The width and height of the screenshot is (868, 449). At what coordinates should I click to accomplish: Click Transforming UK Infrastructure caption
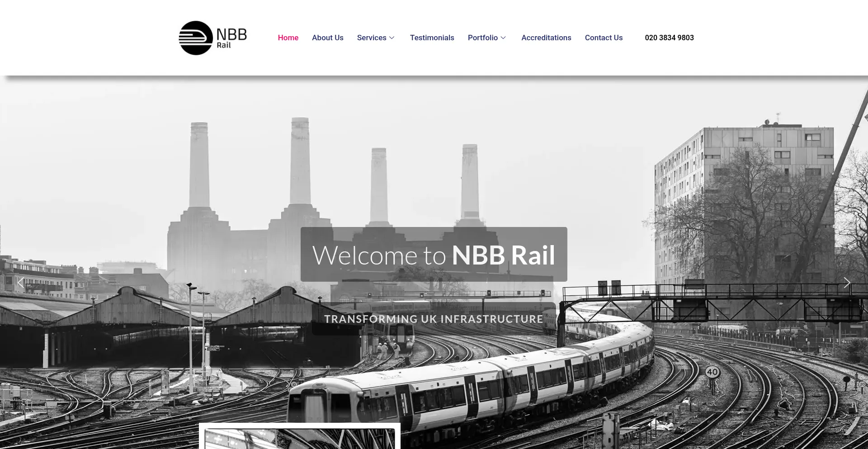coord(434,319)
